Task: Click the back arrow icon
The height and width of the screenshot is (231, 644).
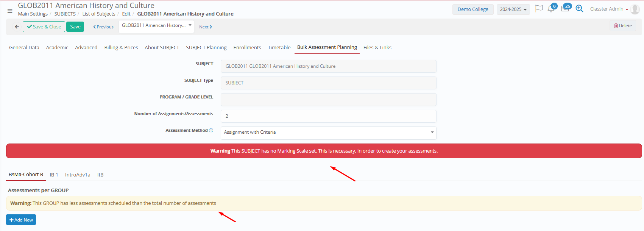Action: [x=17, y=27]
